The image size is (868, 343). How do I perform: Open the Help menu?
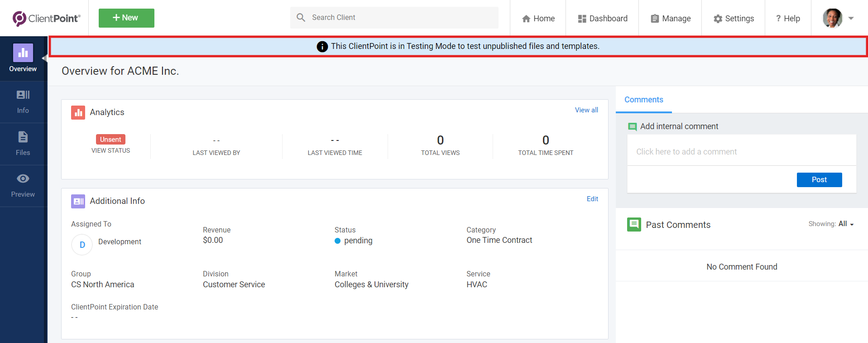(788, 19)
